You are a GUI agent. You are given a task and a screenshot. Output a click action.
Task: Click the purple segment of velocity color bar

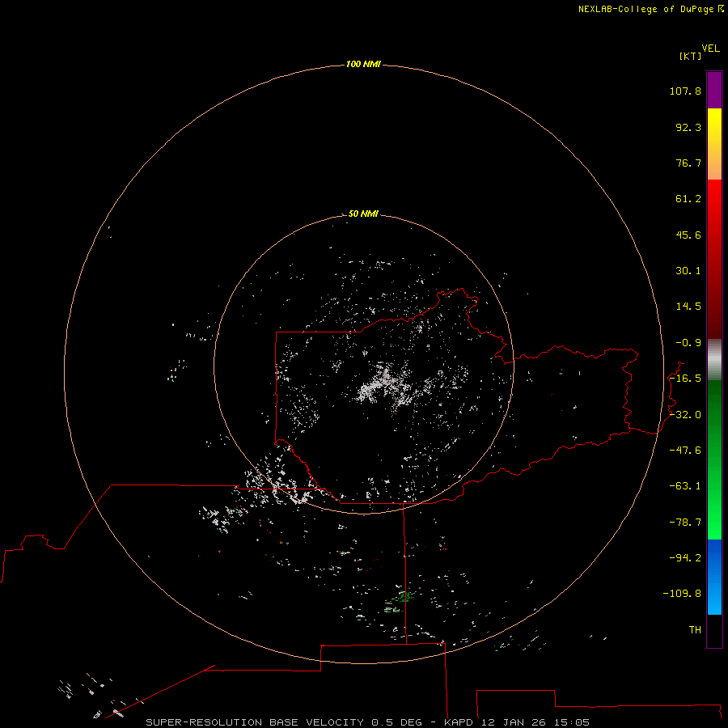tap(714, 90)
